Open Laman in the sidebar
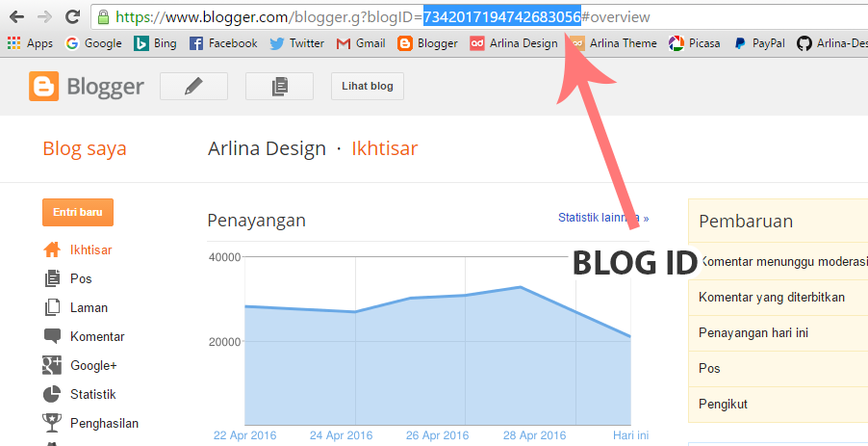 (x=89, y=307)
